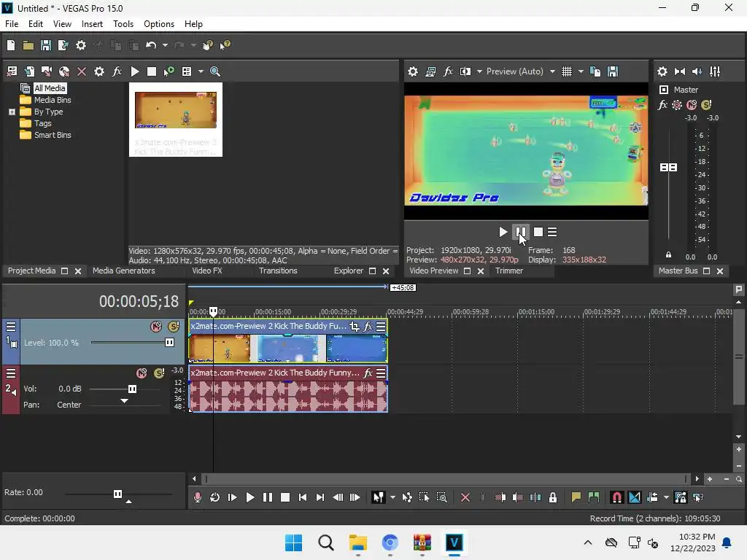The width and height of the screenshot is (747, 560).
Task: Mute video track 1
Action: (x=156, y=327)
